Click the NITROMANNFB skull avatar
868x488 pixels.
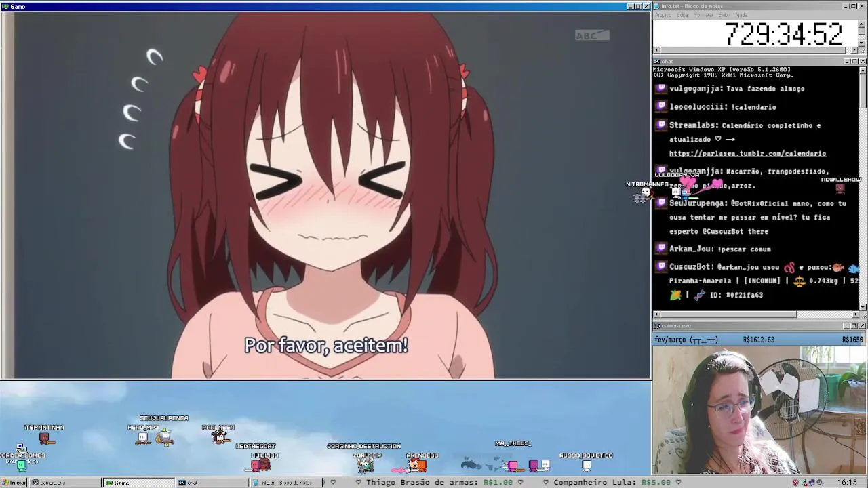point(646,194)
